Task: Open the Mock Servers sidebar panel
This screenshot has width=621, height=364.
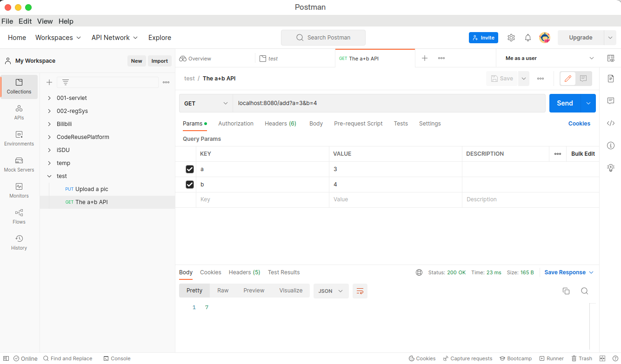Action: pos(19,165)
